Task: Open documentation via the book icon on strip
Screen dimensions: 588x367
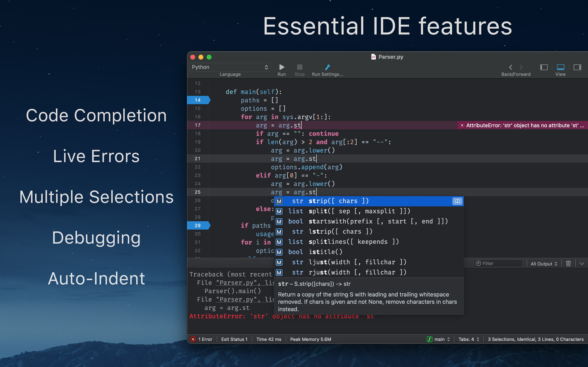Action: [x=457, y=201]
